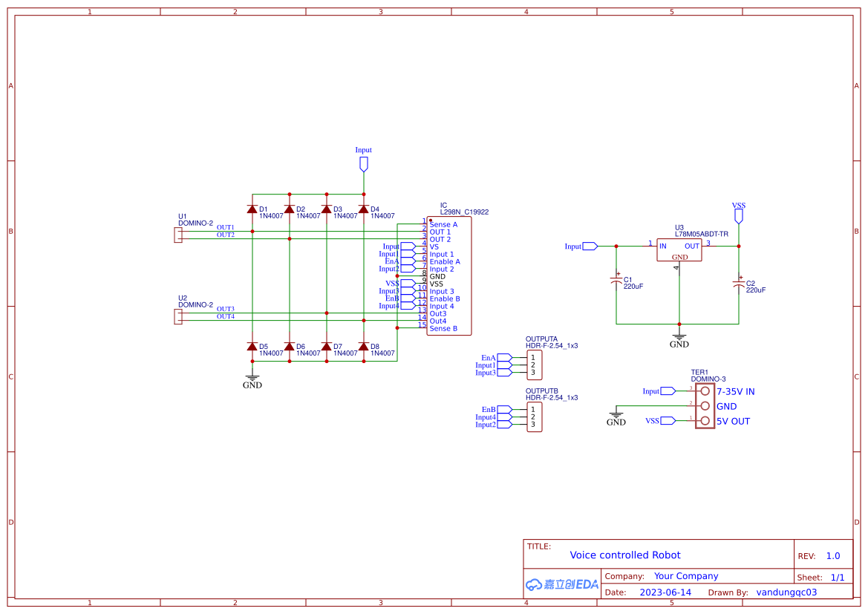Viewport: 868px width, 614px height.
Task: Select the OUTPUTB header symbol
Action: 536,417
